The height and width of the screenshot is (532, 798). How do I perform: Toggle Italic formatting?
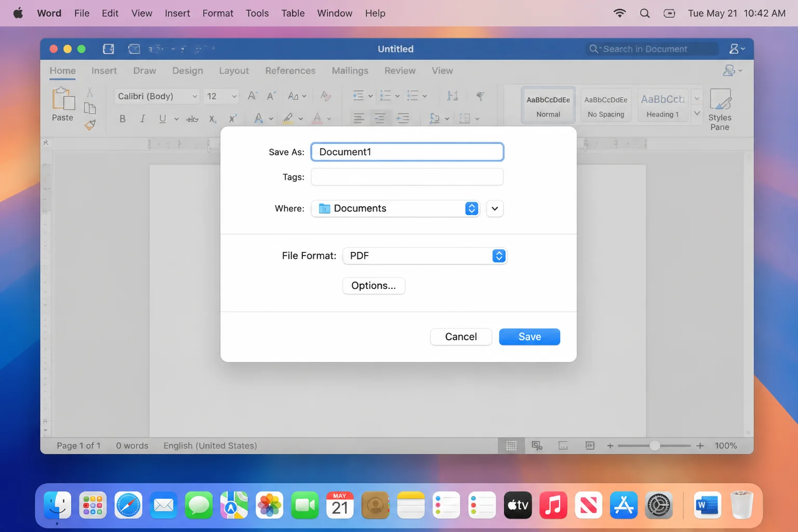tap(142, 118)
